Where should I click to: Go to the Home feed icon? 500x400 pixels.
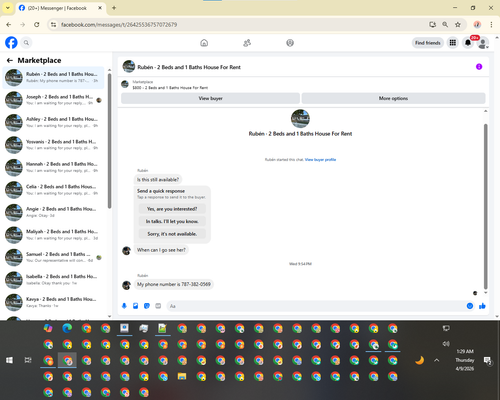pyautogui.click(x=204, y=43)
